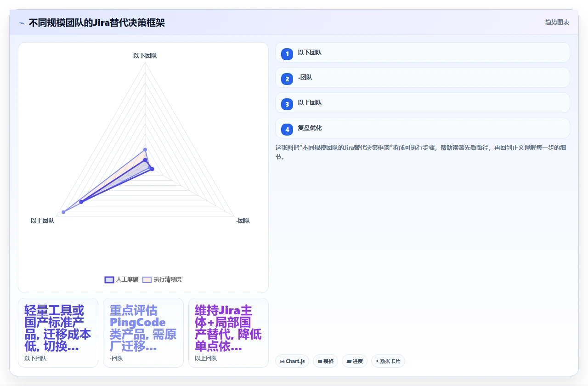Open the 重点评估PingCode类产品 card
The image size is (588, 386).
point(143,333)
